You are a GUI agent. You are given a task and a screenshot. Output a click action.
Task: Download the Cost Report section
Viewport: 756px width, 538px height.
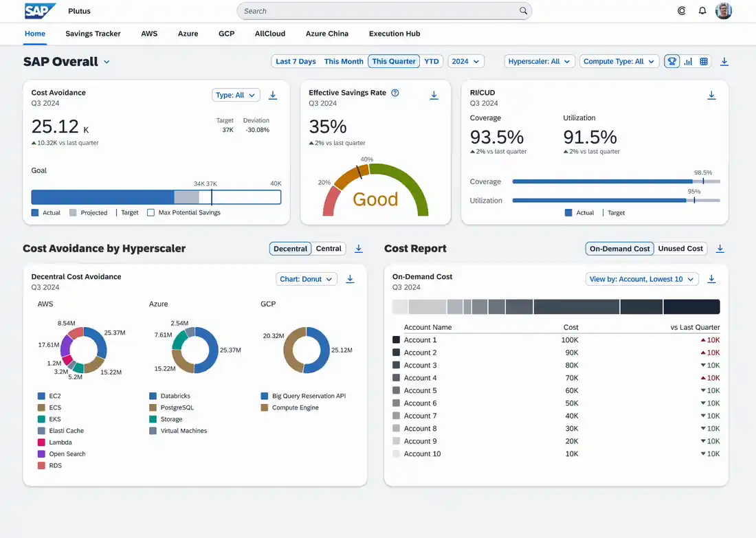point(720,248)
